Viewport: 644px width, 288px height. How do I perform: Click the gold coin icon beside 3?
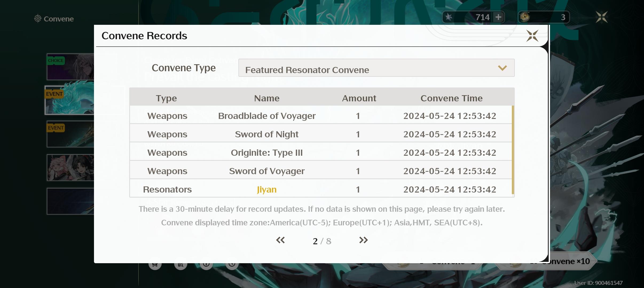pyautogui.click(x=525, y=17)
